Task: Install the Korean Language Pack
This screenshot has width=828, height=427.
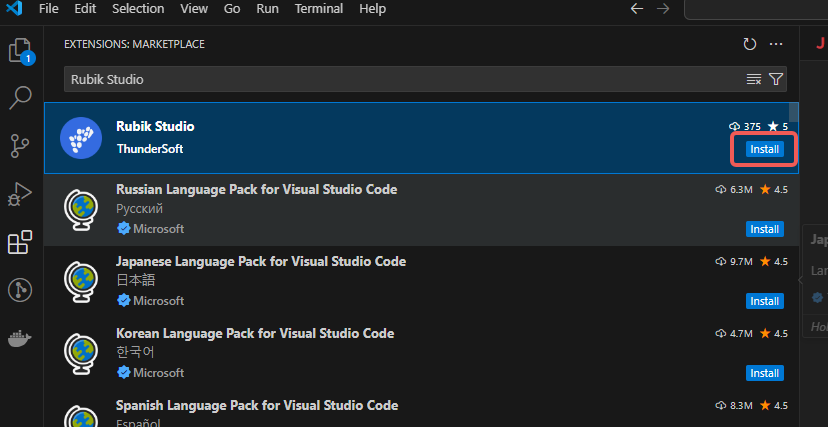Action: [x=765, y=373]
